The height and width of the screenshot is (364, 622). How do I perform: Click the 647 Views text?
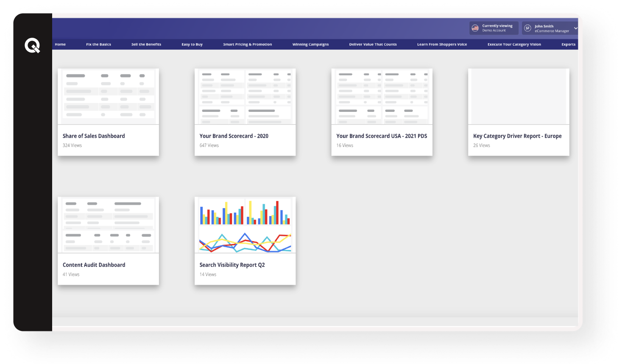click(x=209, y=145)
